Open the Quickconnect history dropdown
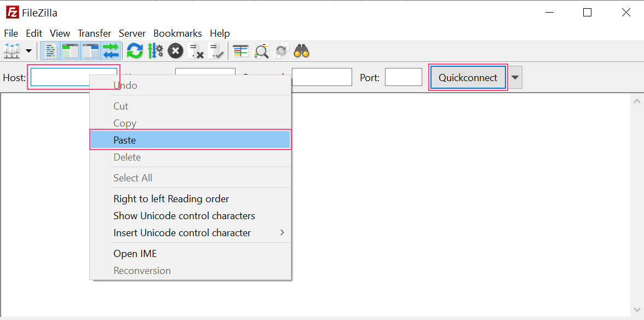This screenshot has width=644, height=320. (515, 77)
